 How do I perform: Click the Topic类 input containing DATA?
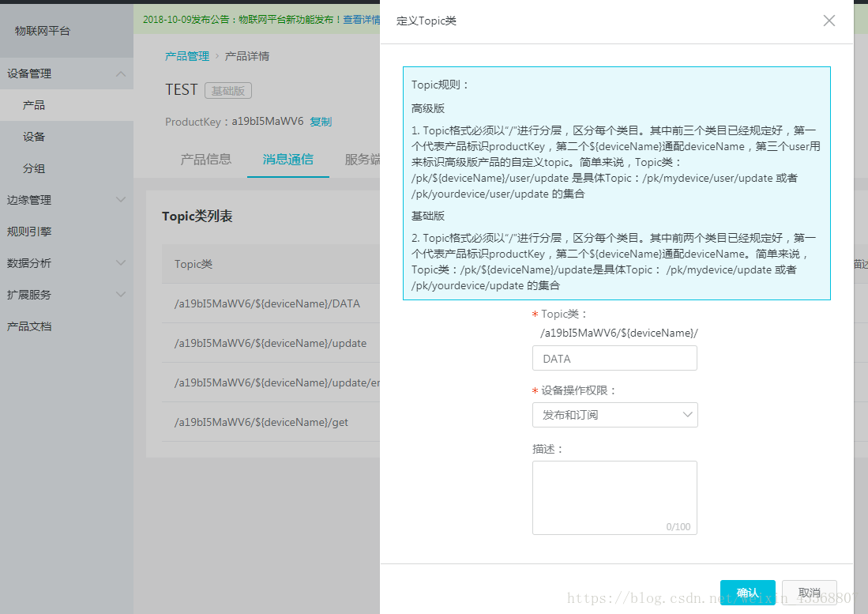point(614,358)
